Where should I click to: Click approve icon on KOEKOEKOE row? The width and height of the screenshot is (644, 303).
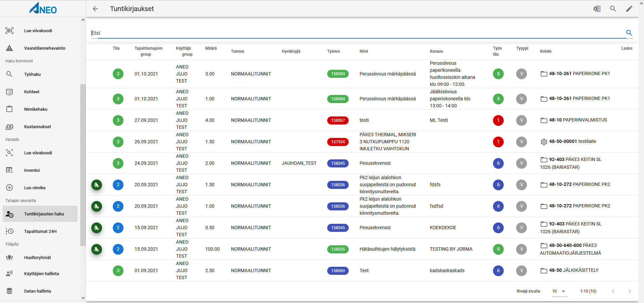point(97,228)
